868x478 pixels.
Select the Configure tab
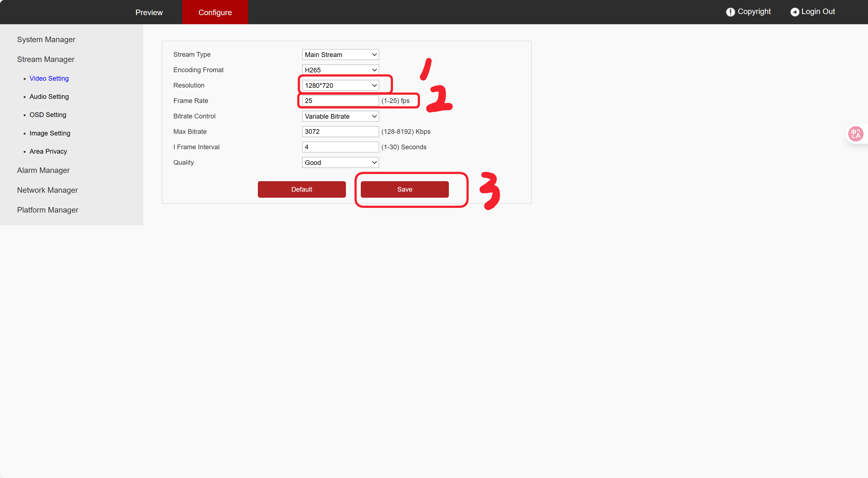tap(215, 12)
